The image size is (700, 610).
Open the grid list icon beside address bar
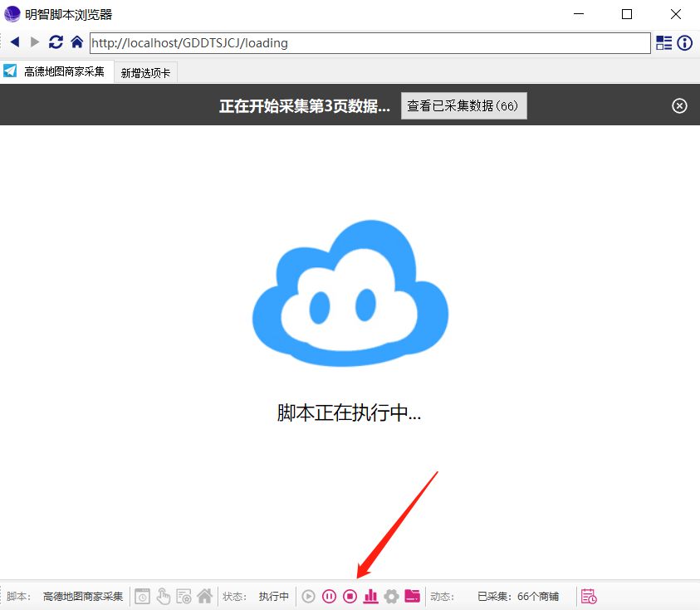coord(663,43)
